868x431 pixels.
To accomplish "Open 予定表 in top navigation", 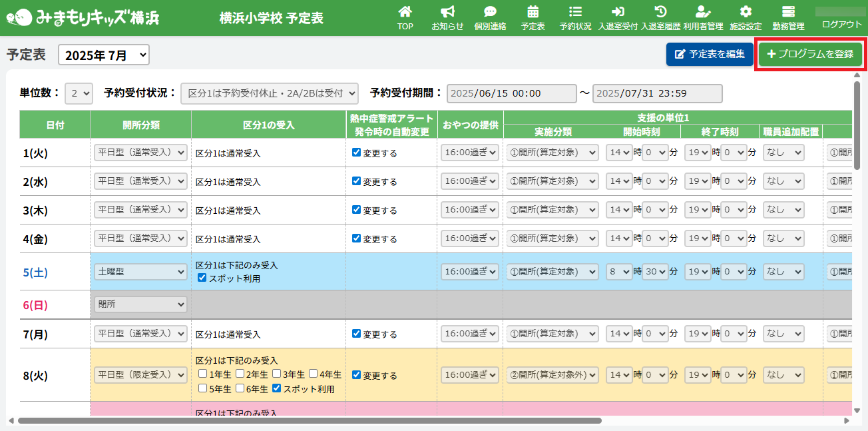I will click(x=533, y=18).
